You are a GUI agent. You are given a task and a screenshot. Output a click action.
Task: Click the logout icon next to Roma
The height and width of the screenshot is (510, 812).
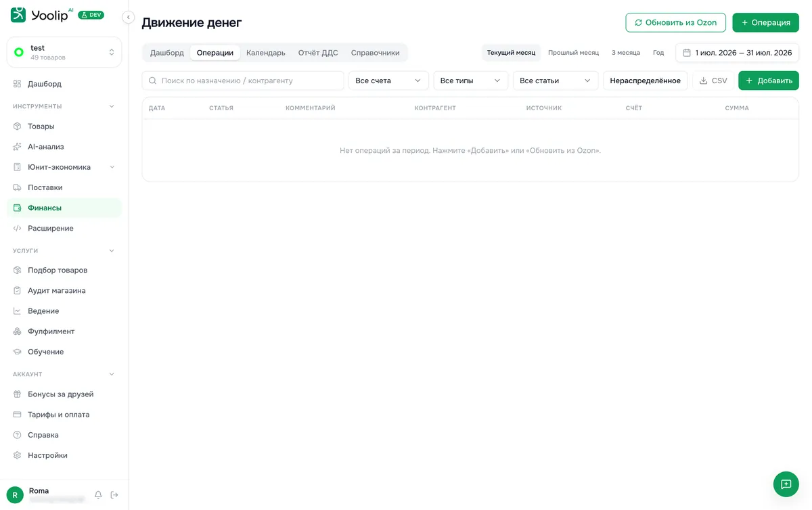click(114, 495)
